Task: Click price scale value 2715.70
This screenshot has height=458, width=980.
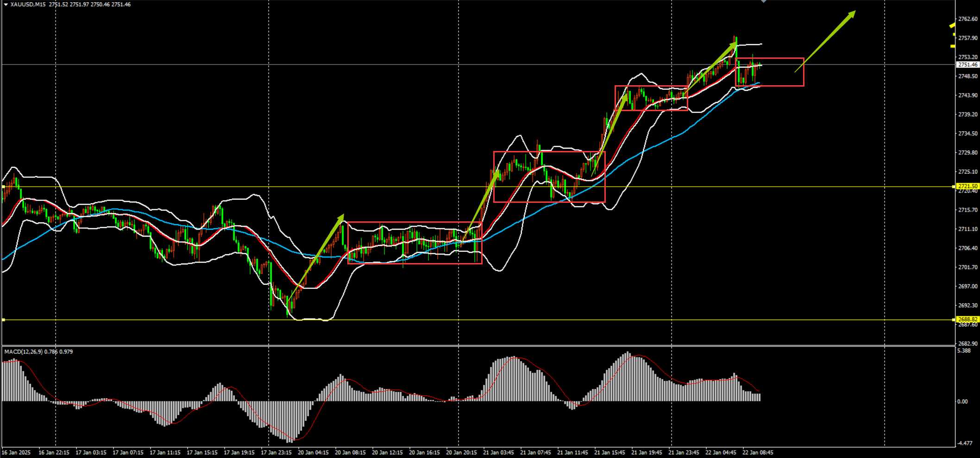Action: coord(968,210)
